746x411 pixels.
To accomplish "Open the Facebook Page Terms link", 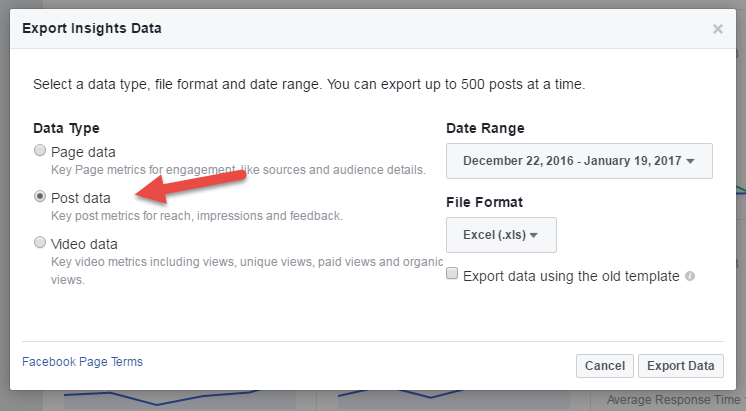I will click(82, 362).
